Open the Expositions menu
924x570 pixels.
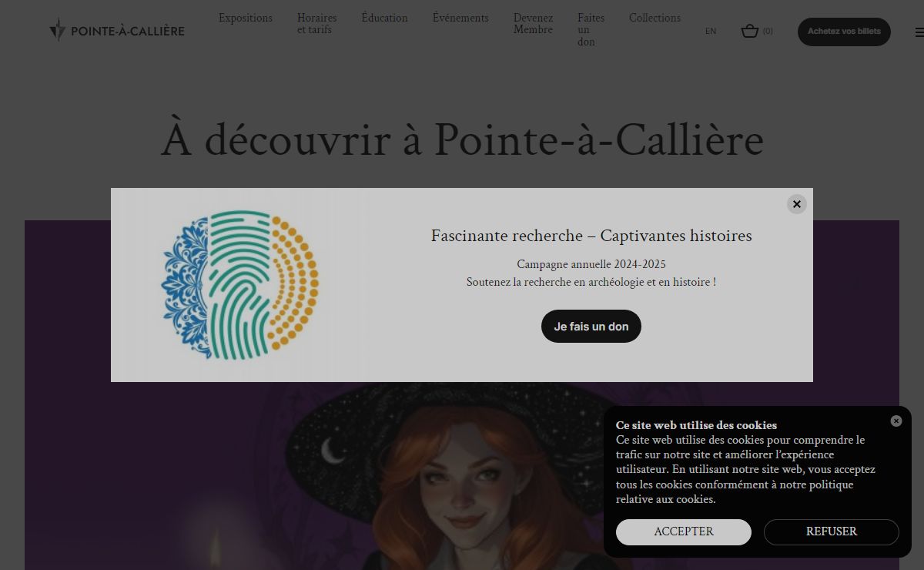(246, 18)
